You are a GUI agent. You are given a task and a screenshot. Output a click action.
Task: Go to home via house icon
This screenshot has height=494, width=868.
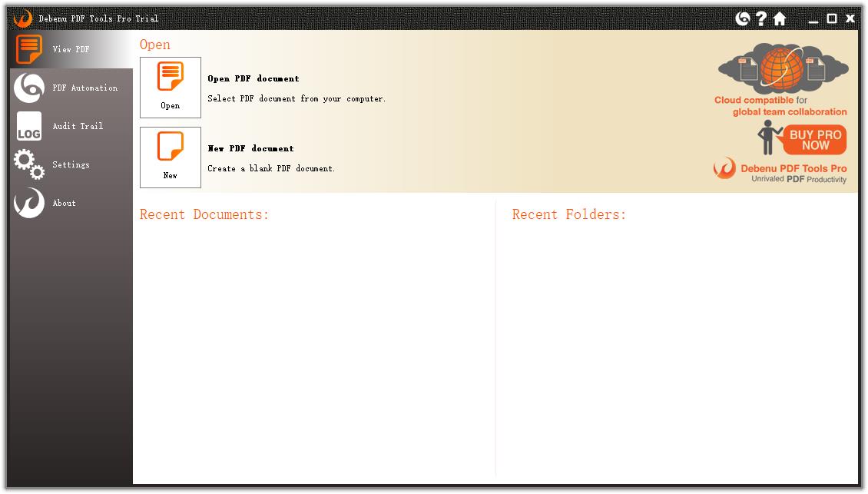click(x=780, y=19)
